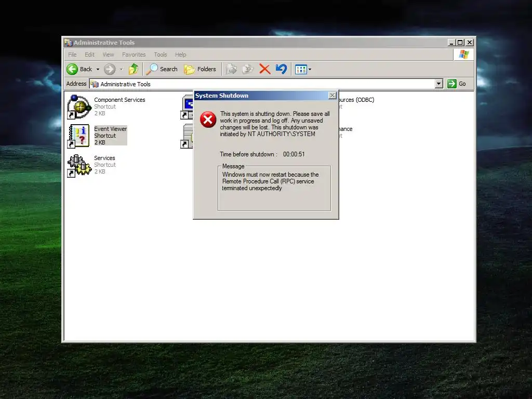
Task: Open the Favorites menu
Action: (x=134, y=55)
